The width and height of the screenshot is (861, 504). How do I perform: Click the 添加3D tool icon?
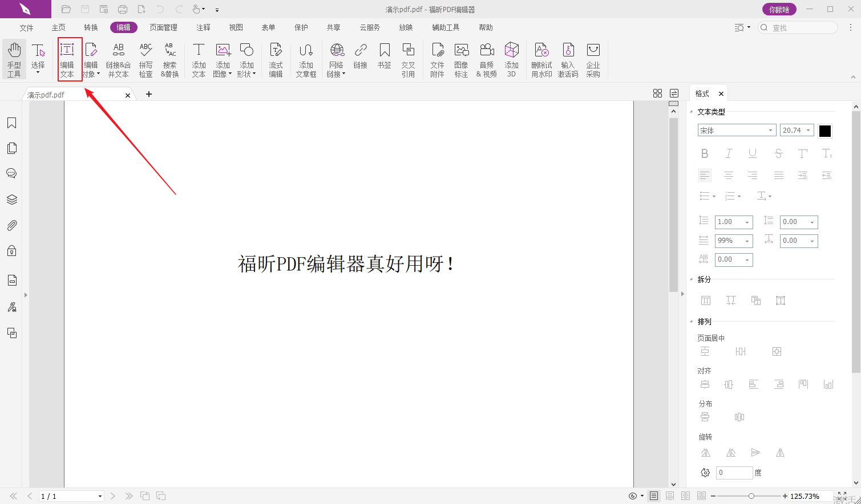(x=511, y=59)
